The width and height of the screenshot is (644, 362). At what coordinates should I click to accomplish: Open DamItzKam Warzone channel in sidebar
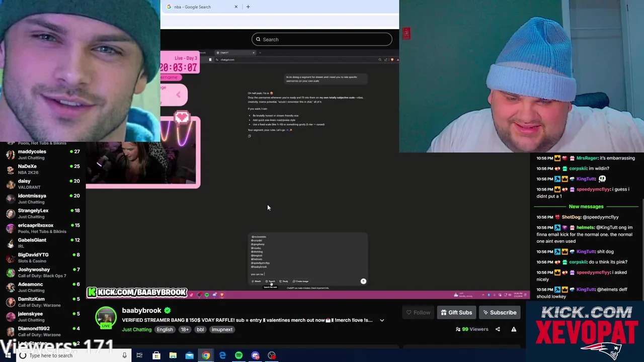point(43,302)
